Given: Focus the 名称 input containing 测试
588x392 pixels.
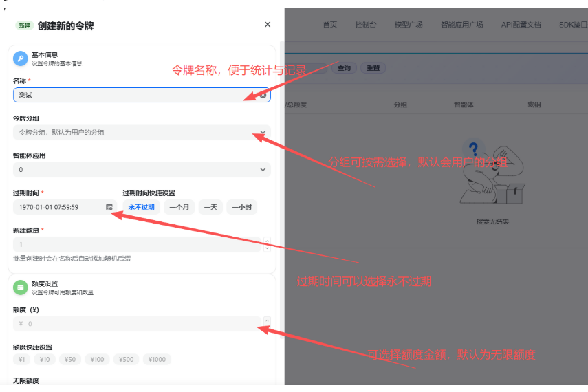Looking at the screenshot, I should pos(142,95).
